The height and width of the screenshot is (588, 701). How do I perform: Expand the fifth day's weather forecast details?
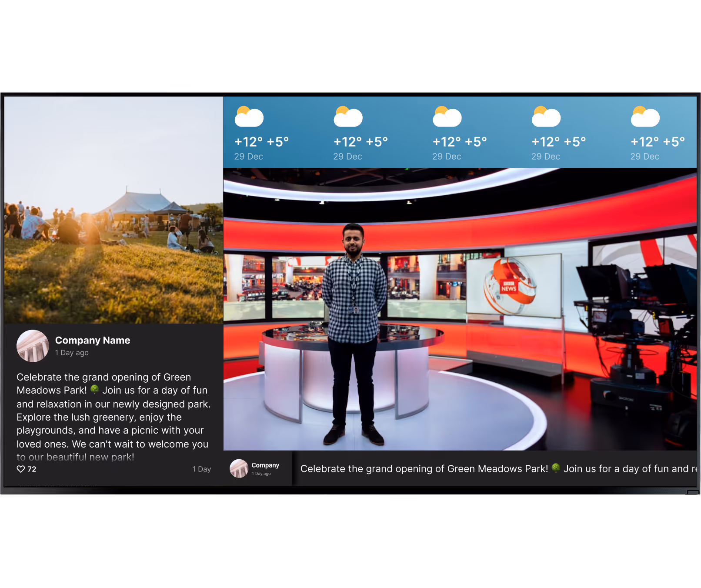click(645, 133)
